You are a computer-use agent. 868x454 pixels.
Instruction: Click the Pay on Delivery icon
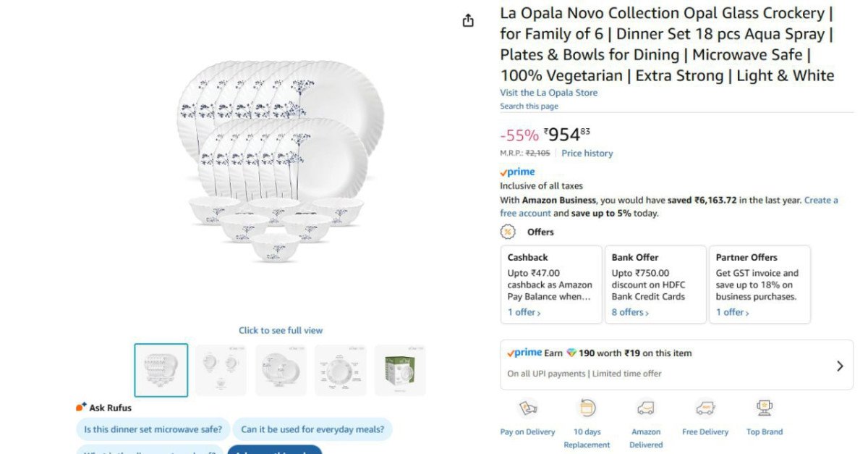tap(527, 408)
